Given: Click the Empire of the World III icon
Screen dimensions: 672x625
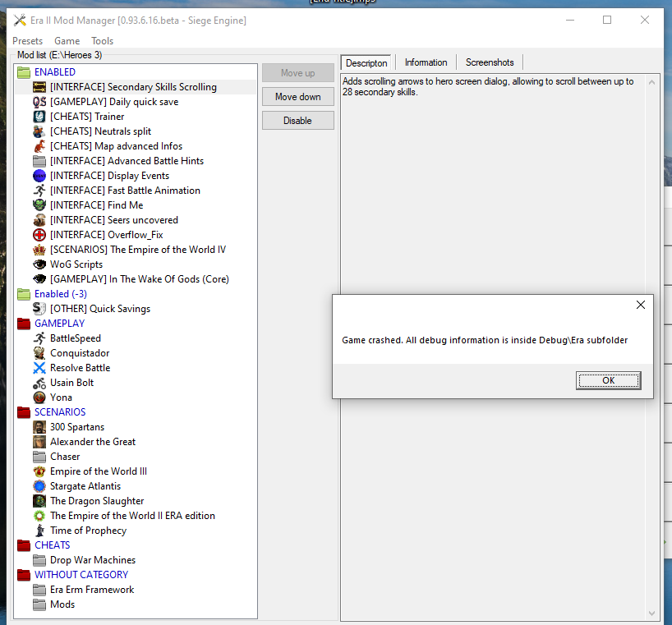Looking at the screenshot, I should (39, 471).
